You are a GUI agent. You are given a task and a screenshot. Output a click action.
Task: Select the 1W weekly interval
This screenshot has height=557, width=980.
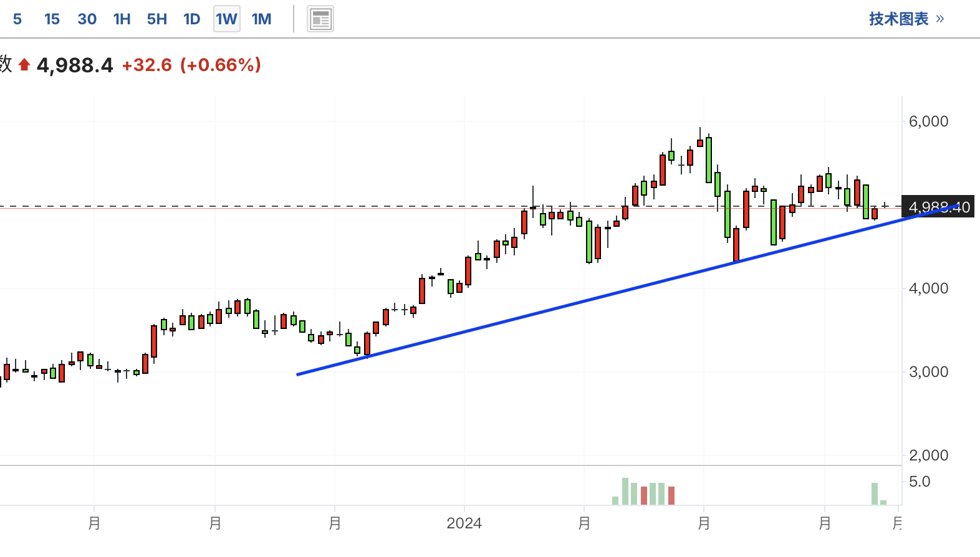(227, 19)
